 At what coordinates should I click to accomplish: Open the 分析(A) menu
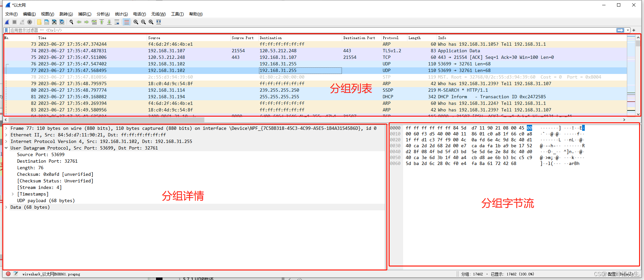point(103,14)
